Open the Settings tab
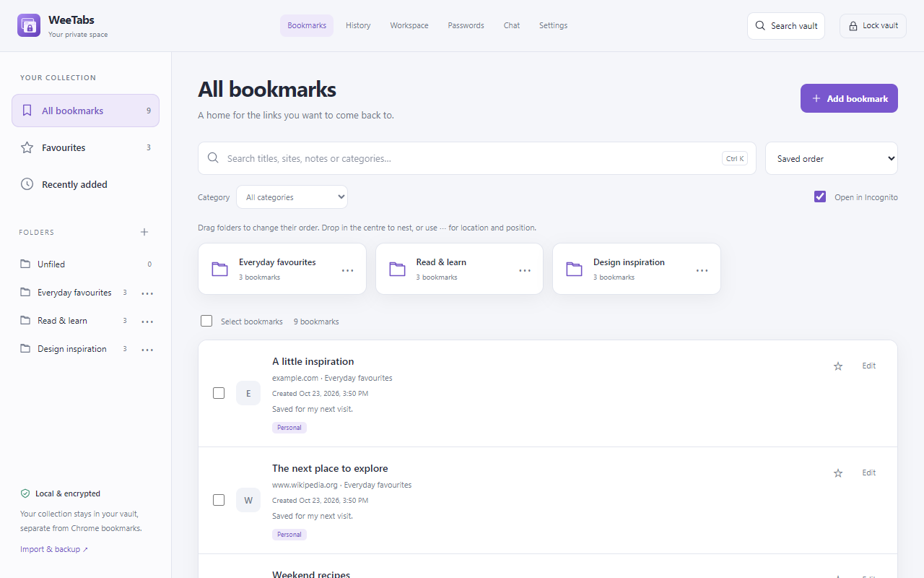The height and width of the screenshot is (578, 924). (553, 25)
